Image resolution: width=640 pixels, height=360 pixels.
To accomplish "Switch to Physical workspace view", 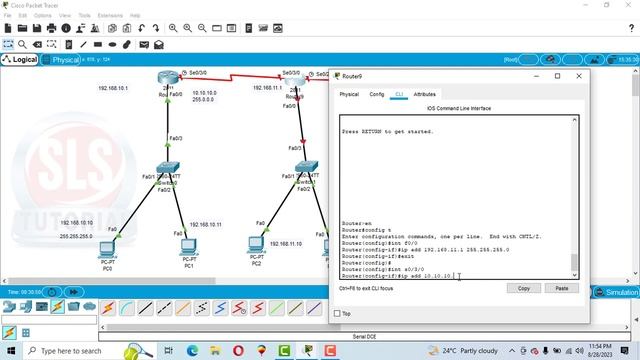I will (61, 60).
